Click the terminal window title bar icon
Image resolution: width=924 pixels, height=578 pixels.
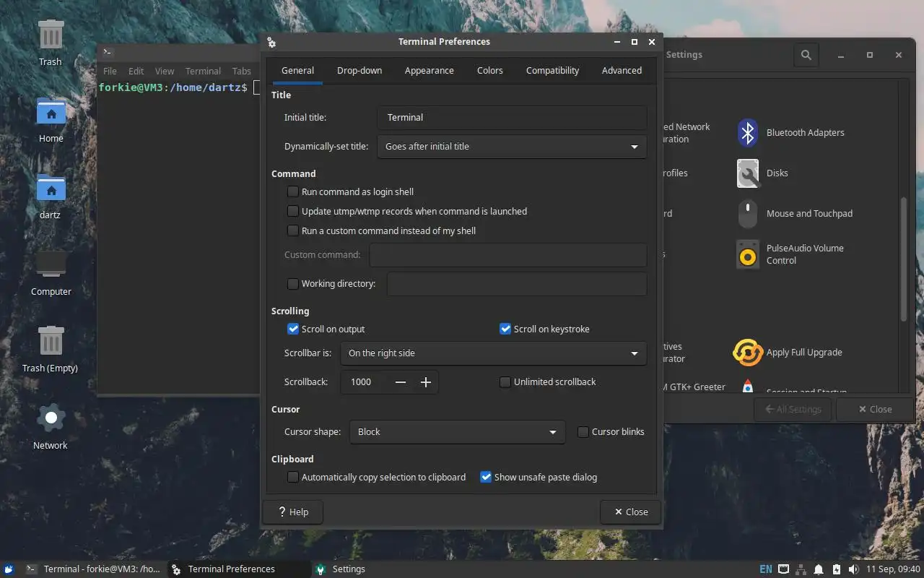pyautogui.click(x=107, y=52)
